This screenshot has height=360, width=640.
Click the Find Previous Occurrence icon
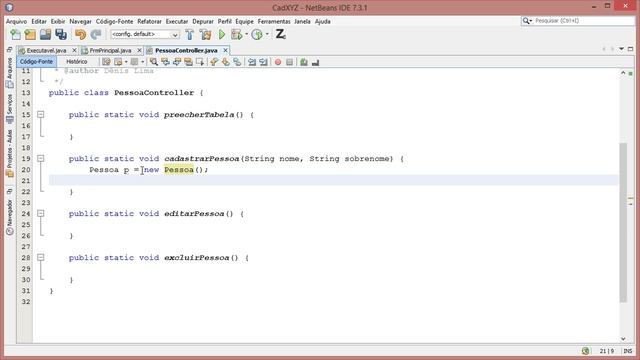[165, 62]
